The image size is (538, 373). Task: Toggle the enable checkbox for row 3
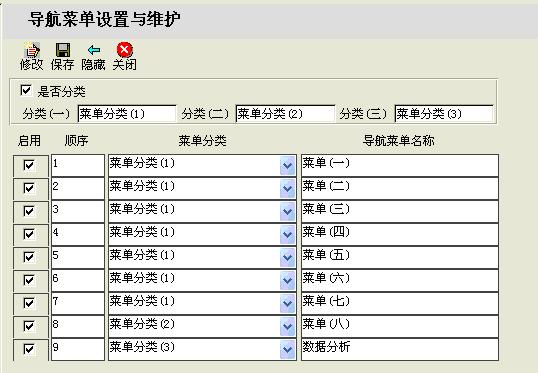coord(29,211)
